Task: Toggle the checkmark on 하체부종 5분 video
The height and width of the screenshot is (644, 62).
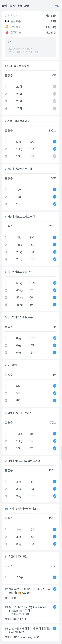Action: coord(54,628)
